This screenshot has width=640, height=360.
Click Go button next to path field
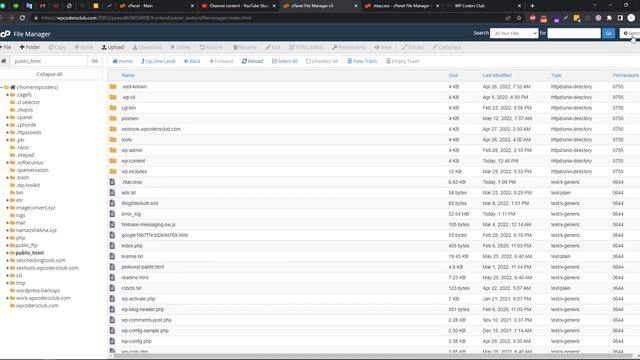tap(95, 61)
